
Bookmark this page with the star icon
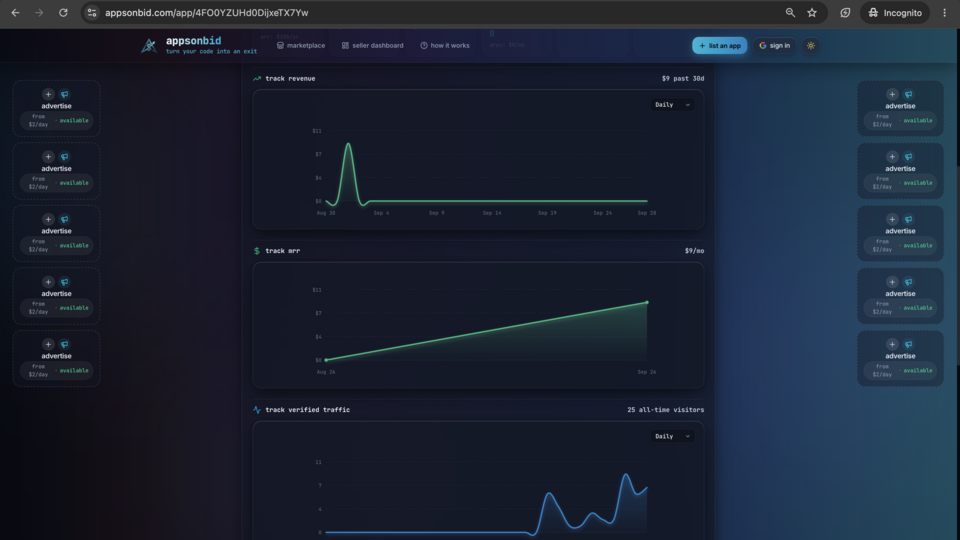coord(812,13)
